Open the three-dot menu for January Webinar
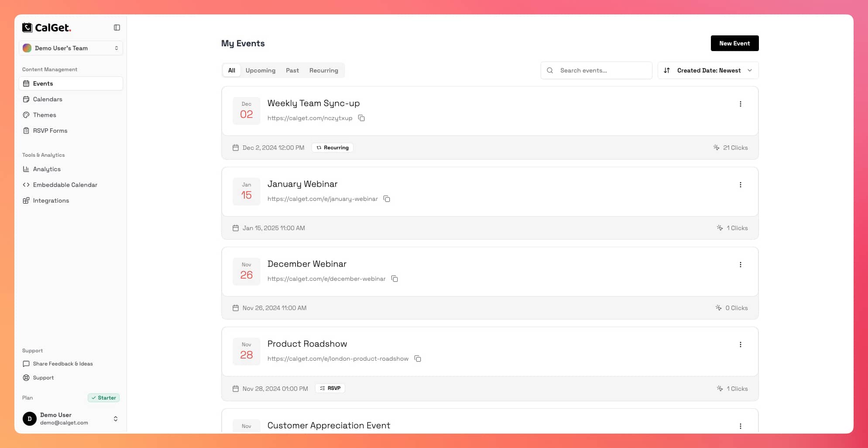 coord(740,185)
